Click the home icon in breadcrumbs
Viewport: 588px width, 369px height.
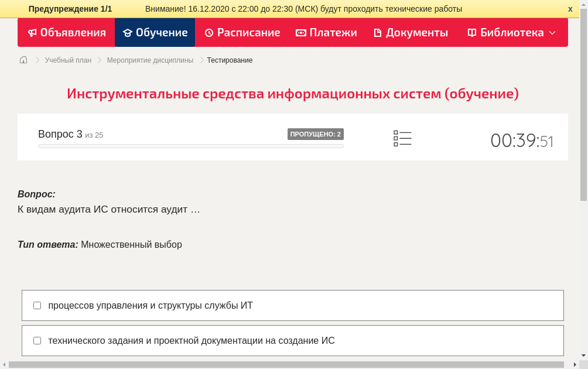23,60
